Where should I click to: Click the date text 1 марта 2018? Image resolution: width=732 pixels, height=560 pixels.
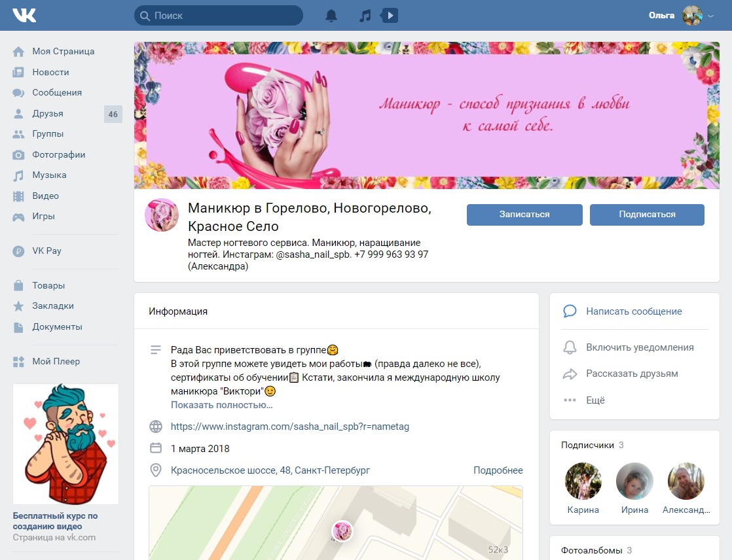click(x=200, y=449)
